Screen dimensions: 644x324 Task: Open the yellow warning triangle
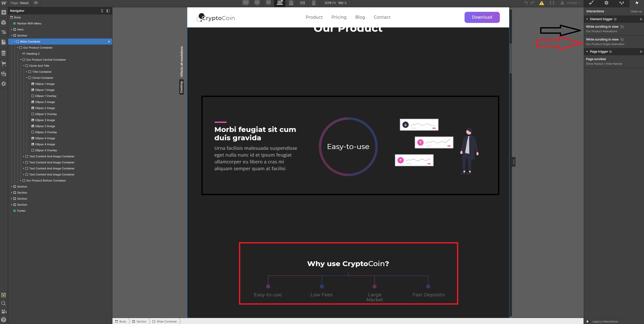click(542, 3)
